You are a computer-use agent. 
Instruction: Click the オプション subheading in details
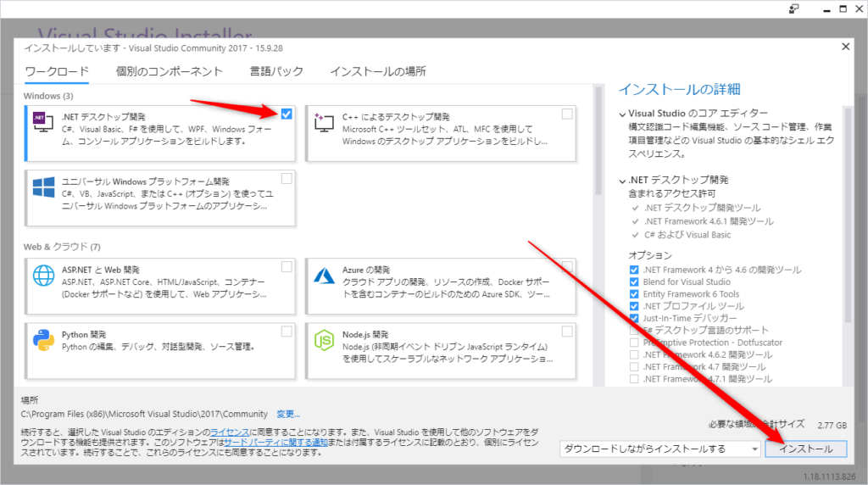650,255
